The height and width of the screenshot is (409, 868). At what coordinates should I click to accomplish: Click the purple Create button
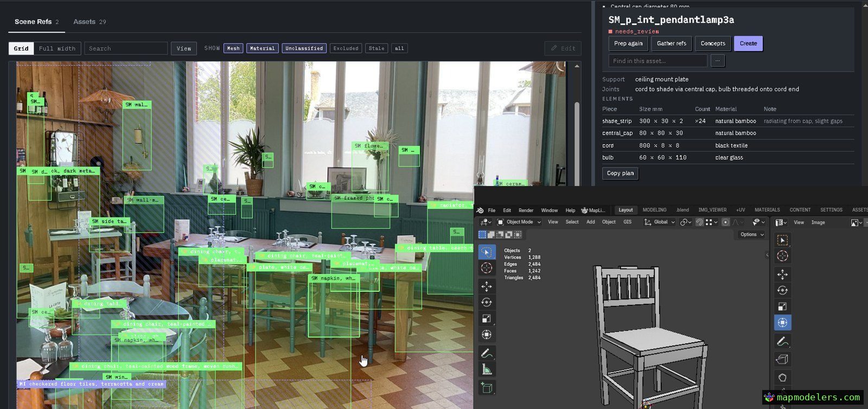[748, 43]
